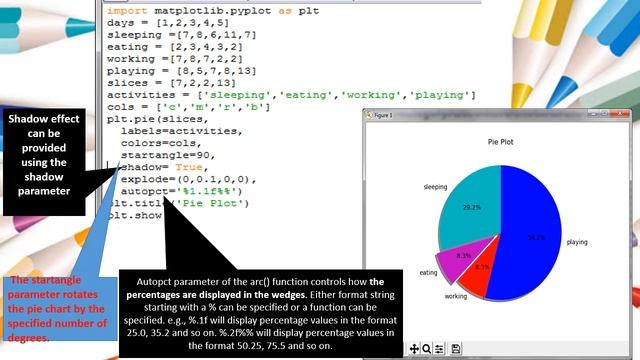Click the 'plt.pie(slices,' code line
Image resolution: width=640 pixels, height=360 pixels.
click(x=158, y=119)
